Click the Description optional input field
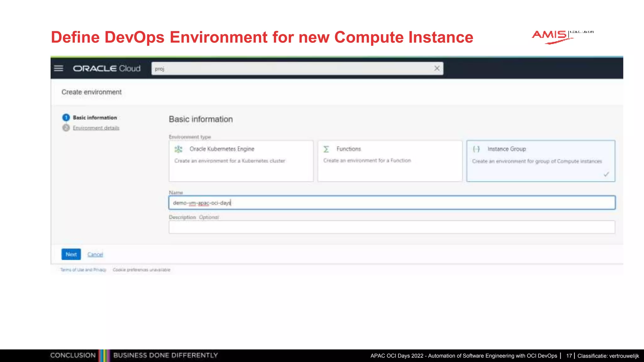Screen dimensions: 644x362 pyautogui.click(x=392, y=227)
